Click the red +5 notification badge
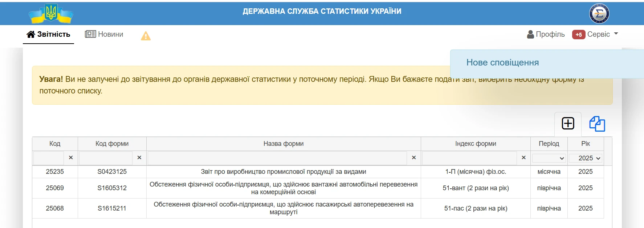This screenshot has height=228, width=644. (578, 35)
